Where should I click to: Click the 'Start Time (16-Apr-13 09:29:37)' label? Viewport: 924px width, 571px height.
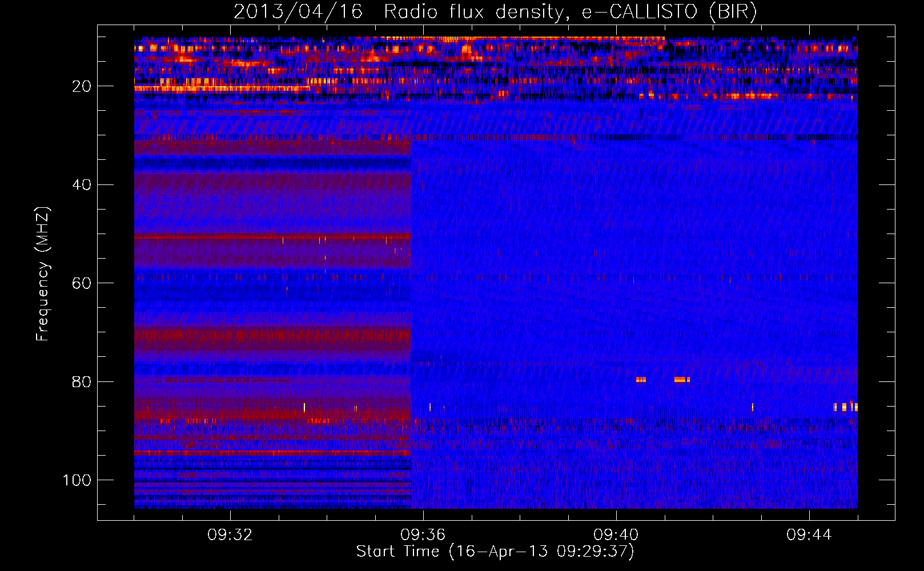tap(495, 552)
